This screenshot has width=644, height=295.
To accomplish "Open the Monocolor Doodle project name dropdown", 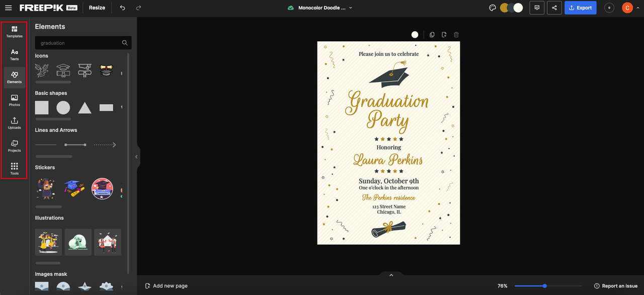I will click(x=325, y=8).
